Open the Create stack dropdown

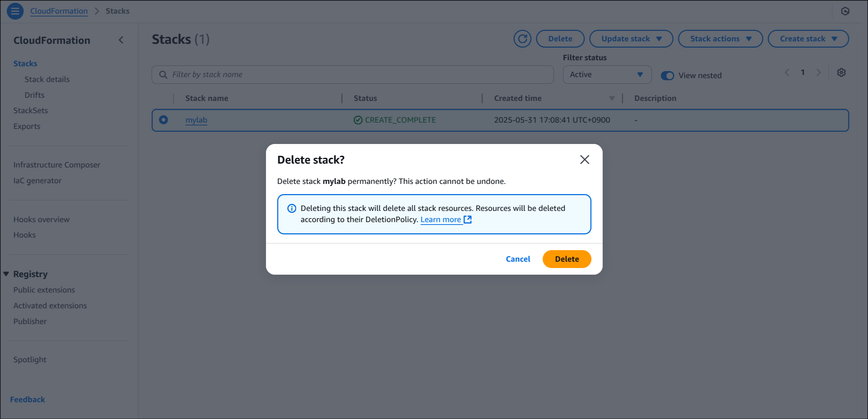tap(808, 39)
